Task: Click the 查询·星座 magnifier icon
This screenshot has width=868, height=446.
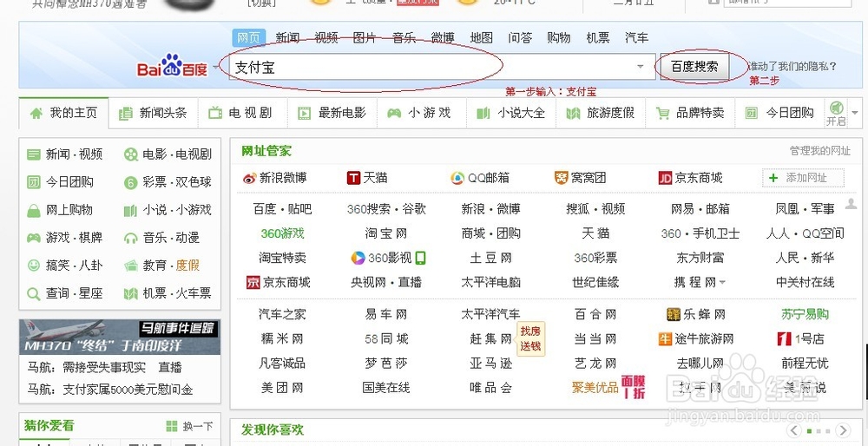Action: pos(34,294)
